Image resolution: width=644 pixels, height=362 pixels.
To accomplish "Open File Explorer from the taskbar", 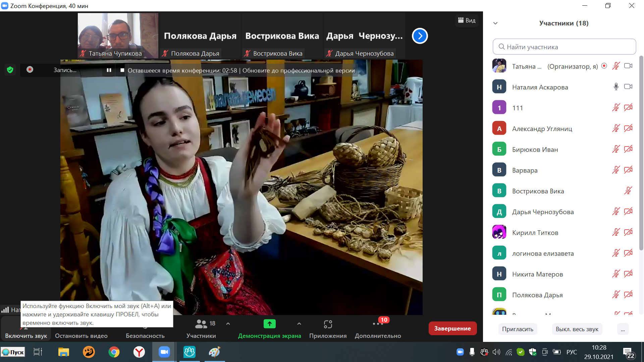I will (x=63, y=352).
